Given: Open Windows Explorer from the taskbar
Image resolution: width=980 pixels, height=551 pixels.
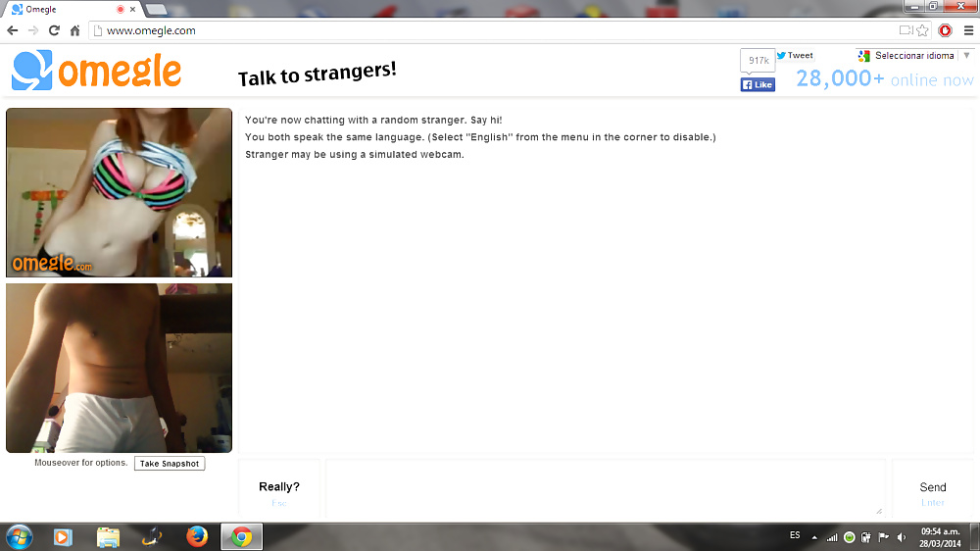Looking at the screenshot, I should point(108,536).
